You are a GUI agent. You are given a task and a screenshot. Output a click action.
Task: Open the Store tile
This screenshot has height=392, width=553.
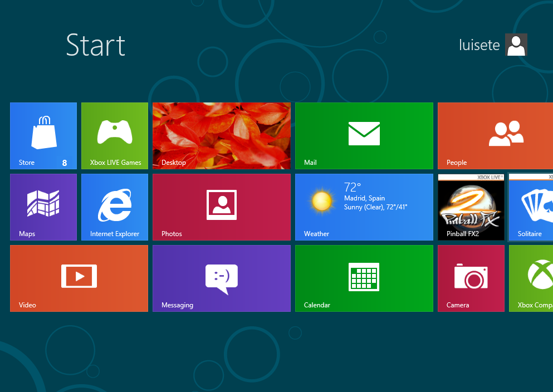coord(43,136)
